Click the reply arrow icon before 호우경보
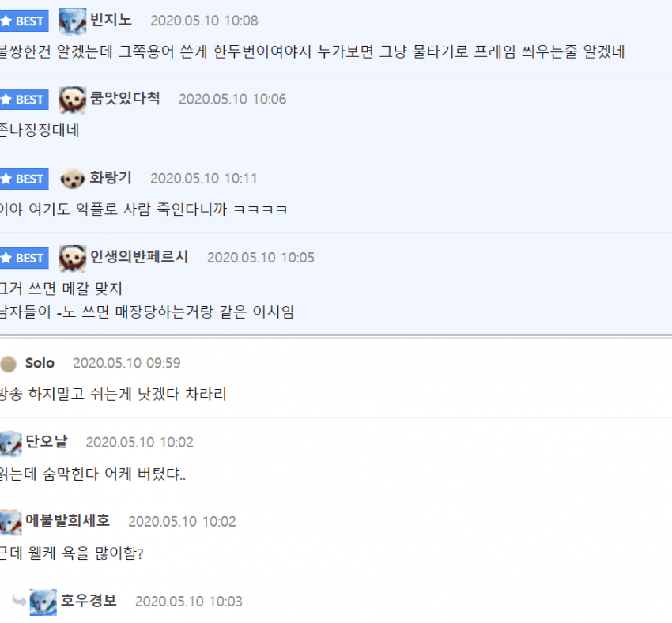The image size is (672, 623). click(x=19, y=601)
